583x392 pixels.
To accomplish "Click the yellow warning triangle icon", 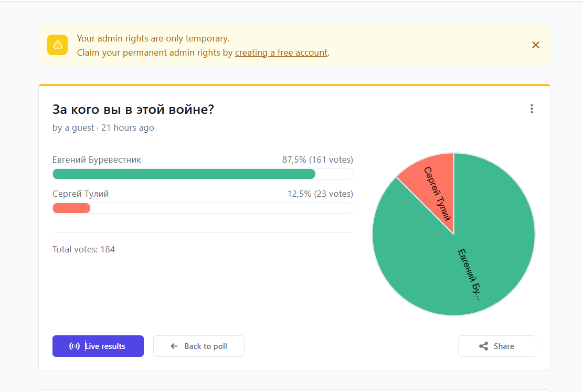I will (58, 45).
